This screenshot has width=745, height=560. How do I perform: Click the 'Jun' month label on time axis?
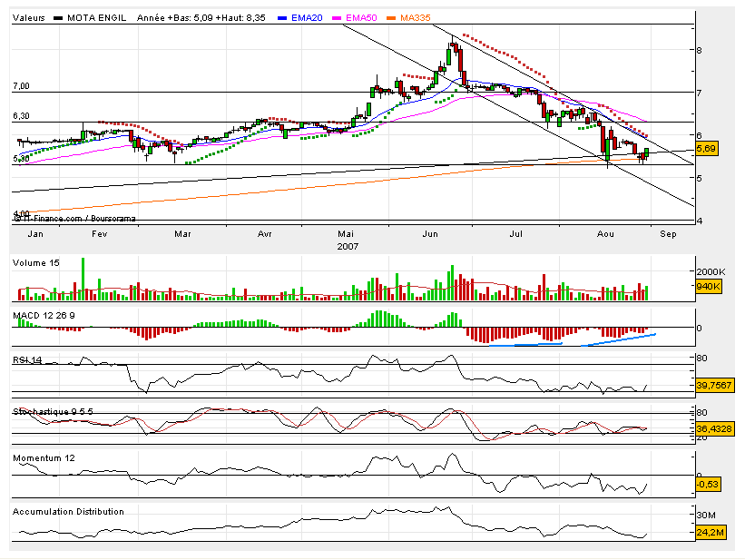[430, 234]
